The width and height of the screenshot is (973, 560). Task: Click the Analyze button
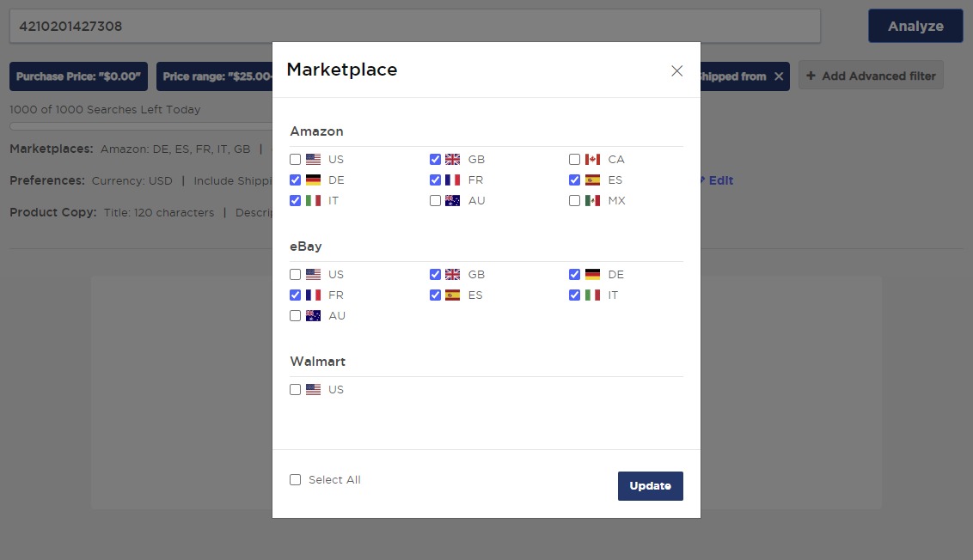tap(915, 26)
